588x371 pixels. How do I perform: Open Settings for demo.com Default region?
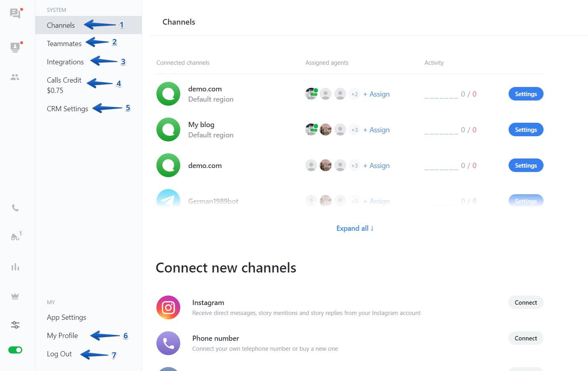pyautogui.click(x=526, y=94)
